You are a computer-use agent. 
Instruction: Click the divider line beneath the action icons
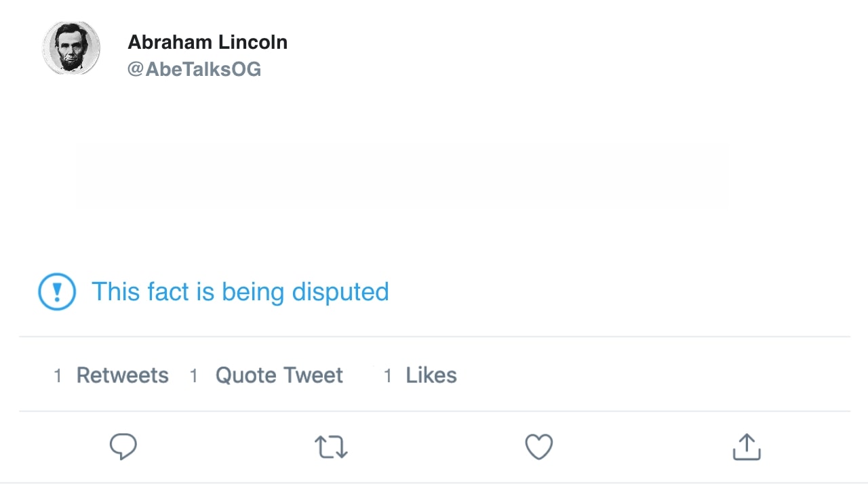tap(434, 483)
